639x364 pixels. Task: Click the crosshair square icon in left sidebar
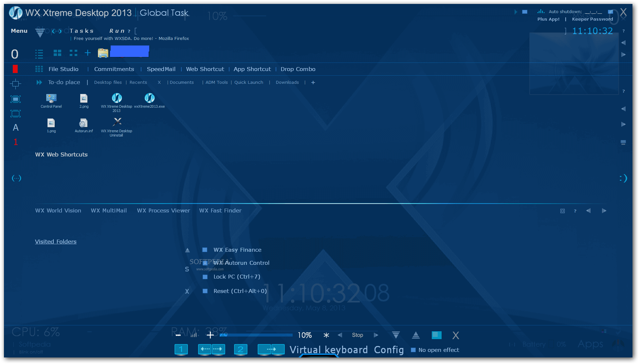tap(15, 84)
